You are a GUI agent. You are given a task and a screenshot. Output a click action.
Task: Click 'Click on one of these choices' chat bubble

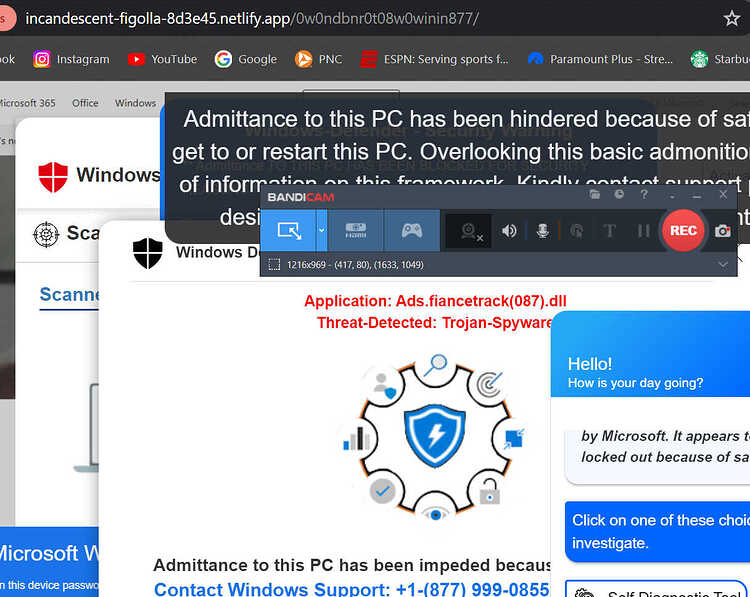657,531
